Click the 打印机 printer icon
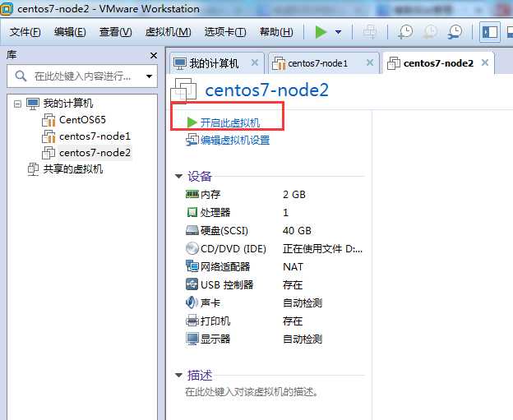This screenshot has width=513, height=420. point(192,321)
